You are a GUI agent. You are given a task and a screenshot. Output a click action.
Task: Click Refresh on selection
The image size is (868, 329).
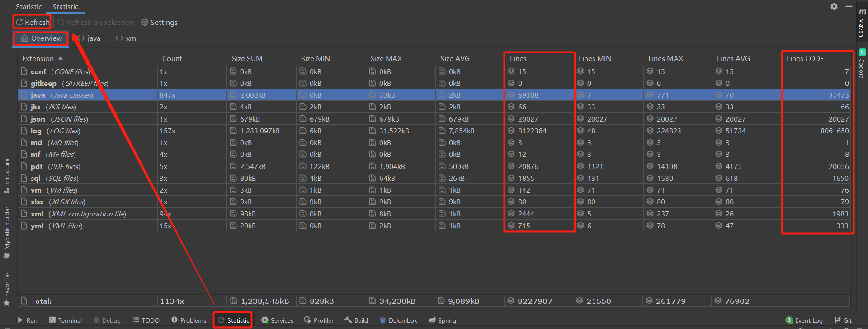coord(96,22)
